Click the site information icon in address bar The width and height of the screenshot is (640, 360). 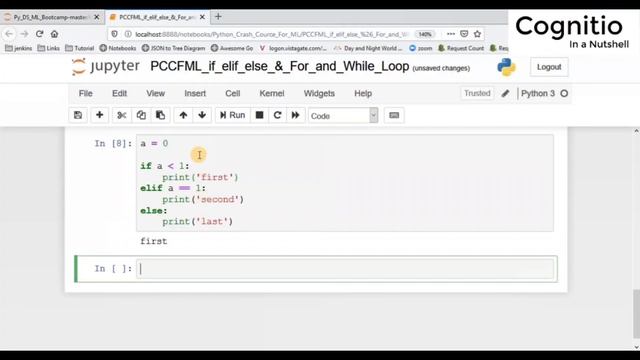coord(128,34)
